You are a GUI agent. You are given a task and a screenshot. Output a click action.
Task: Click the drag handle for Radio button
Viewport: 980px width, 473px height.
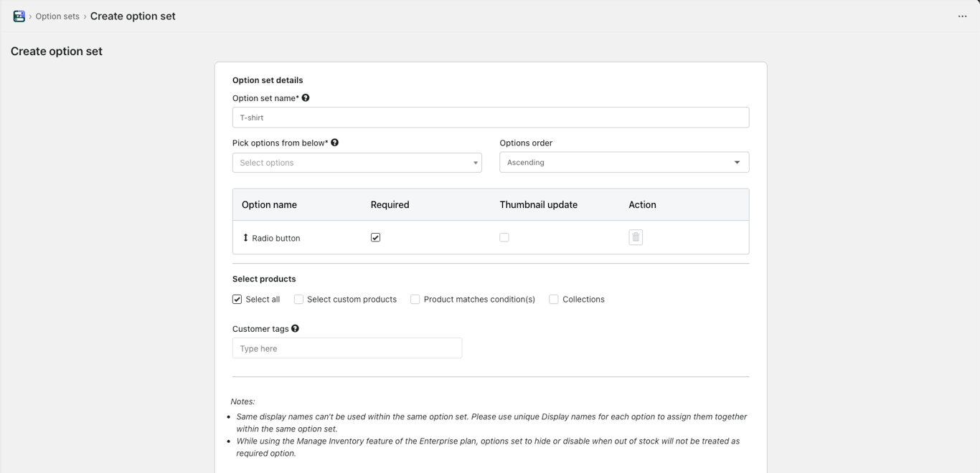point(245,238)
